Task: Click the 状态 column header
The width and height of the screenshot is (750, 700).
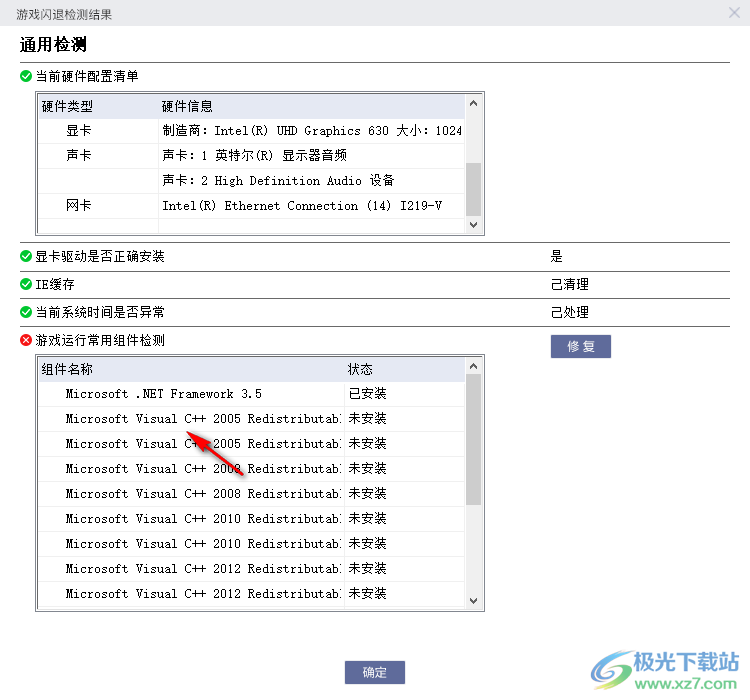Action: click(x=404, y=369)
